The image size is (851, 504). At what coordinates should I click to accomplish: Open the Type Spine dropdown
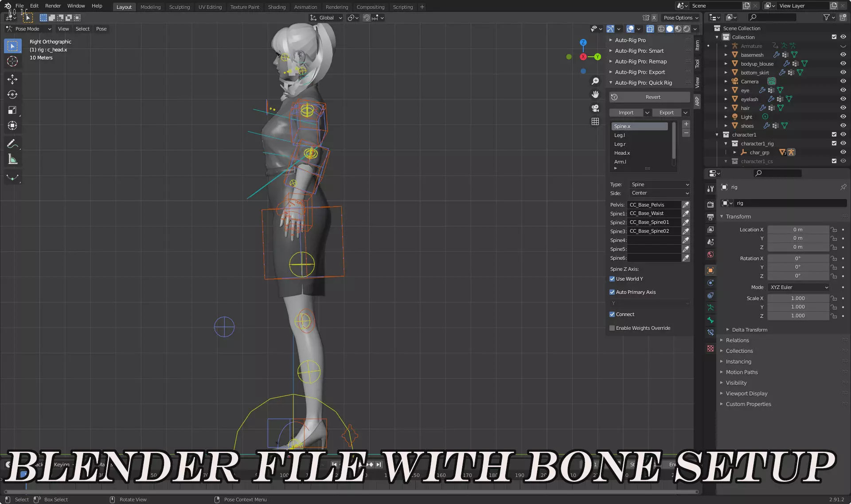[x=660, y=184]
